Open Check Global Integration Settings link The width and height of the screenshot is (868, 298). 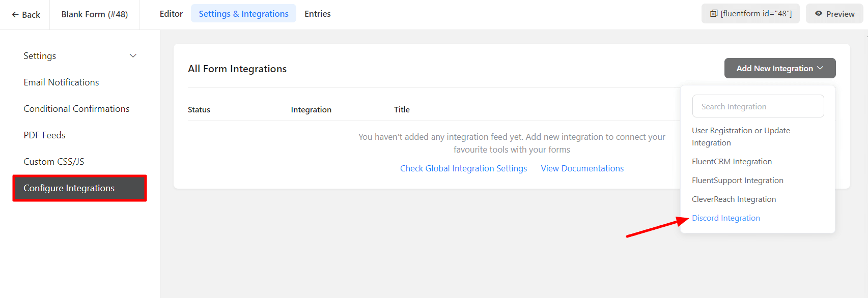point(463,168)
